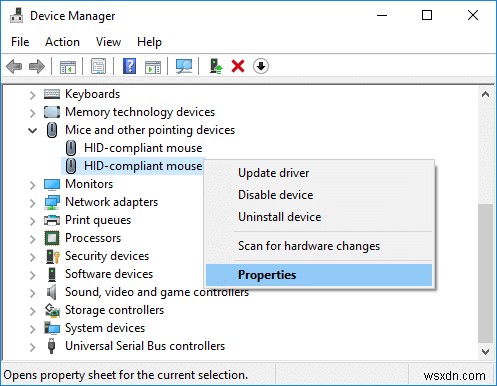This screenshot has height=386, width=497.
Task: Select the Monitors category icon
Action: [52, 184]
